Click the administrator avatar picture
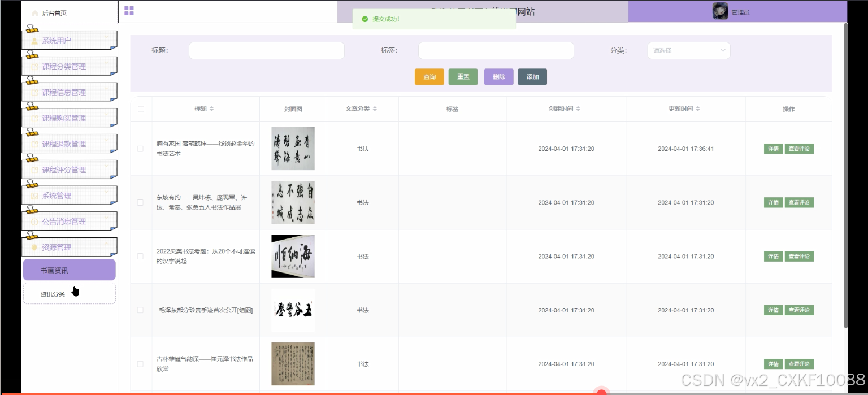The height and width of the screenshot is (395, 868). [720, 11]
